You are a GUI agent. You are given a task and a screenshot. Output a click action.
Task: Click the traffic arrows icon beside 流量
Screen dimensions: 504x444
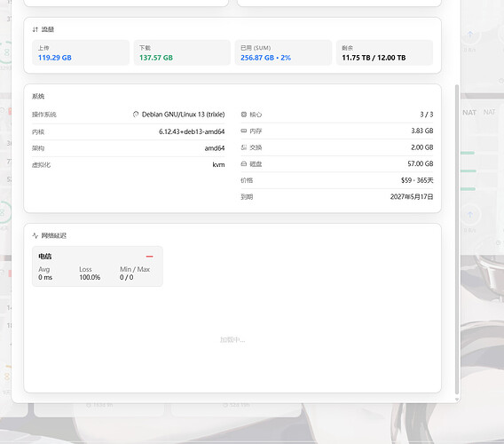coord(35,29)
